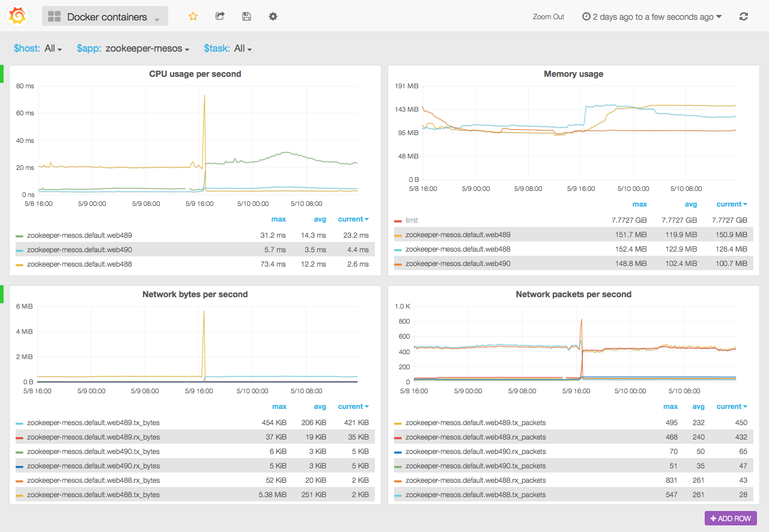
Task: Sort Network packets legend by avg
Action: click(698, 407)
